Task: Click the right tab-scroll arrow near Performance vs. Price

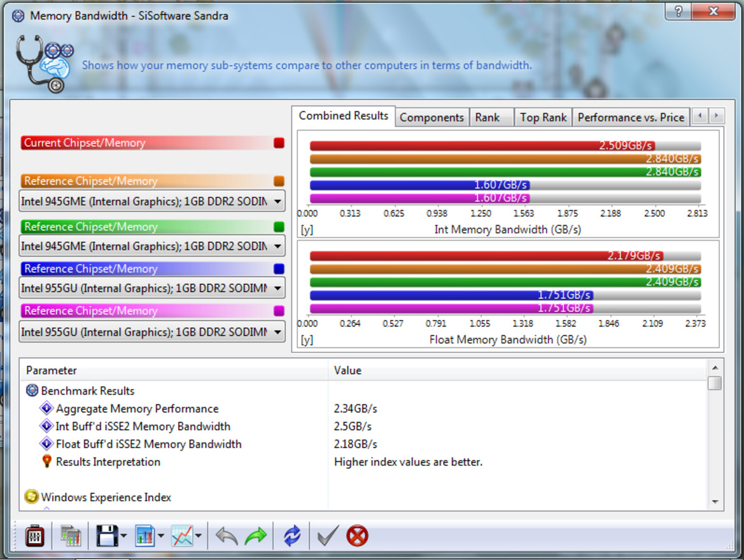Action: (716, 116)
